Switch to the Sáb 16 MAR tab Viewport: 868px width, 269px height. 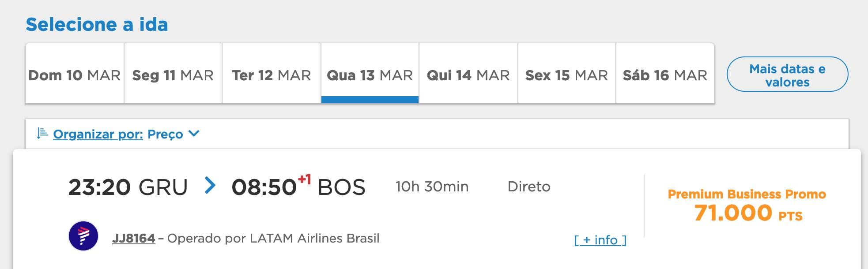[665, 73]
